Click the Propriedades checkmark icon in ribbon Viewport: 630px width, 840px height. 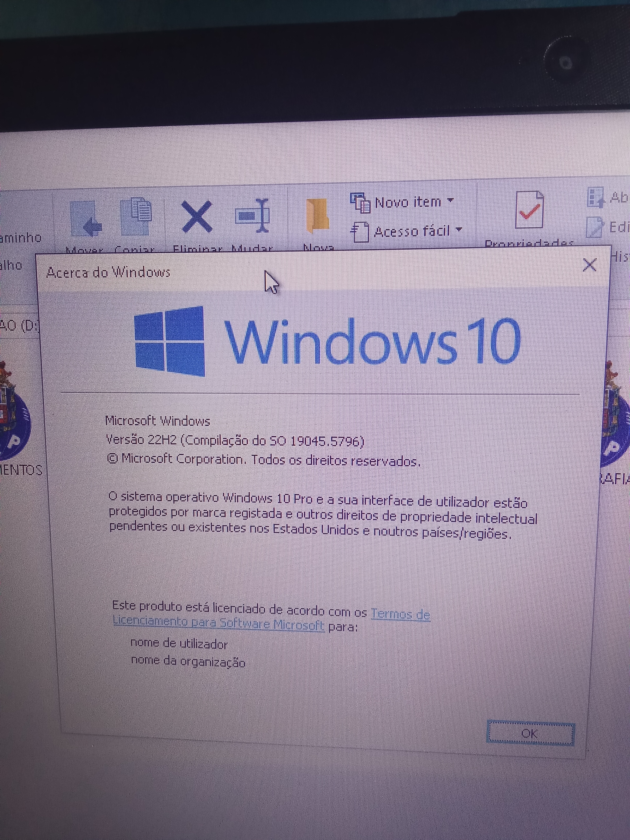coord(530,210)
